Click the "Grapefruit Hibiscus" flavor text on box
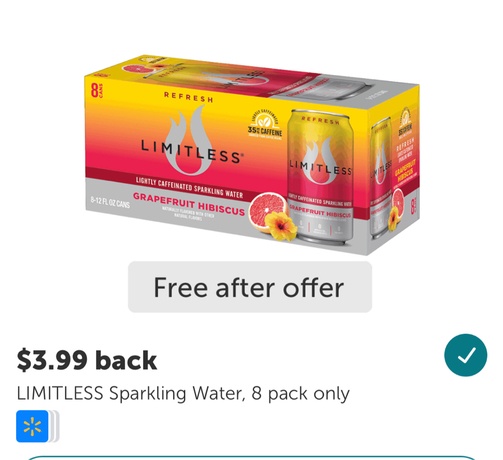Screen dimensions: 503x460 189,204
